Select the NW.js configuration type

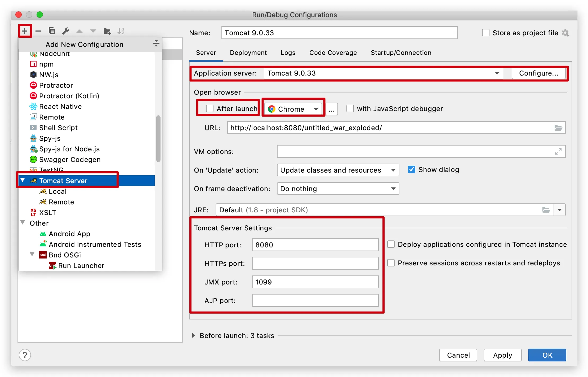coord(87,75)
